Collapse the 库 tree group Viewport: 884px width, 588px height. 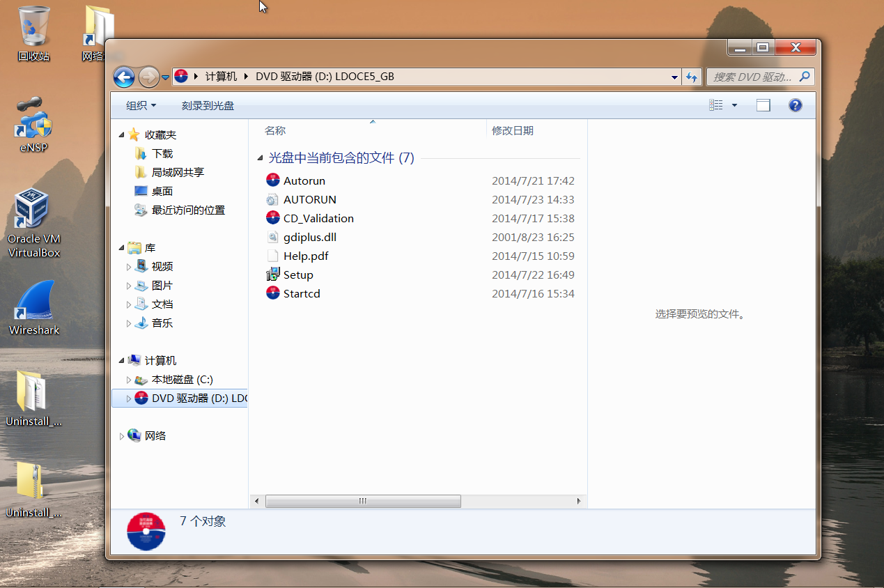click(x=122, y=248)
